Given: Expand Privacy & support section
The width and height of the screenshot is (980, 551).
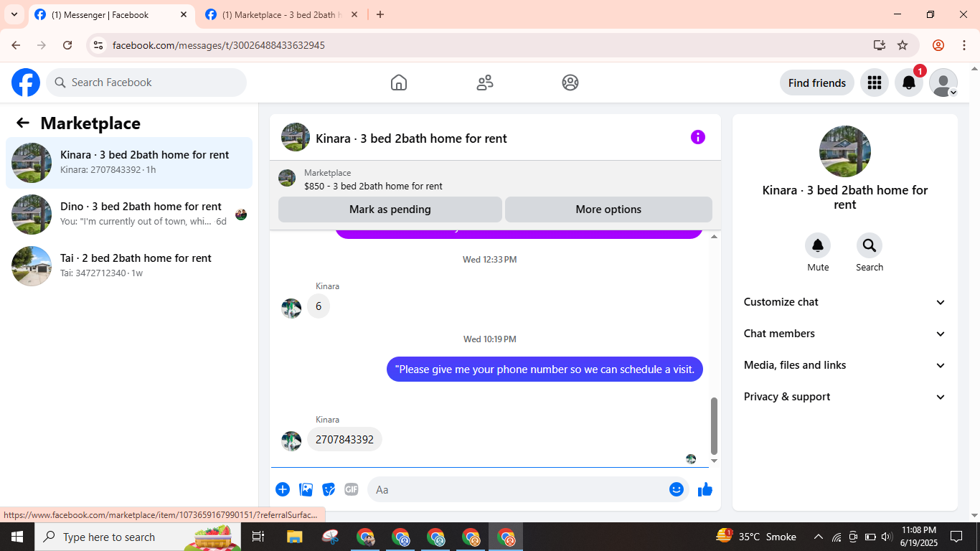Looking at the screenshot, I should coord(844,397).
